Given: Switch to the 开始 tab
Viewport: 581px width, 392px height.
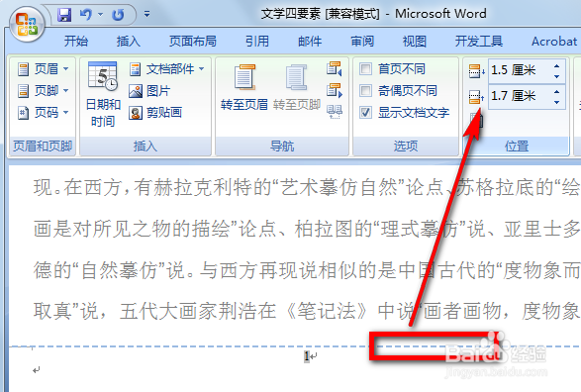Looking at the screenshot, I should pyautogui.click(x=76, y=42).
